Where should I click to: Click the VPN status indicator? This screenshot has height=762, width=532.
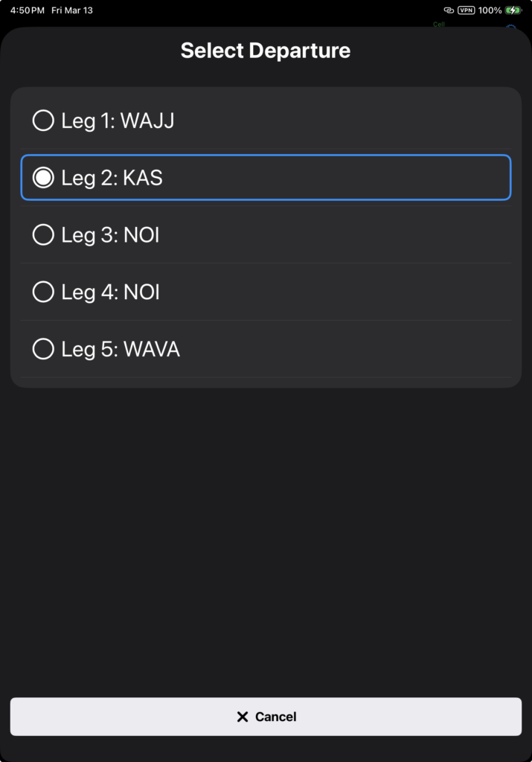click(x=466, y=10)
